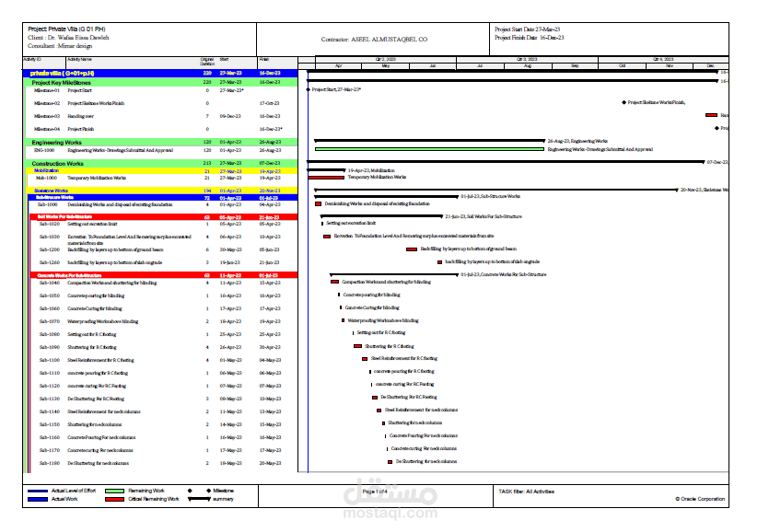Click the Engineering Works black summary bar
Image resolution: width=781 pixels, height=532 pixels.
point(430,141)
